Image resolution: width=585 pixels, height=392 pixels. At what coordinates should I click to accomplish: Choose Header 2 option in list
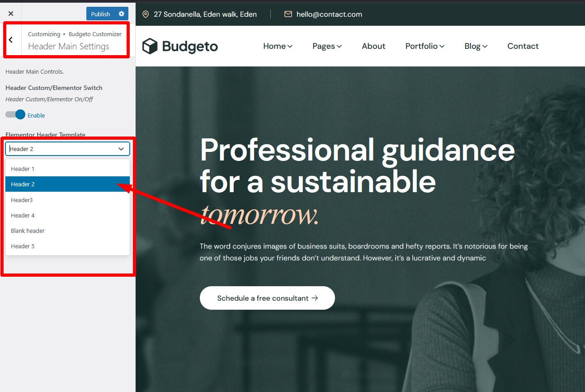click(23, 184)
